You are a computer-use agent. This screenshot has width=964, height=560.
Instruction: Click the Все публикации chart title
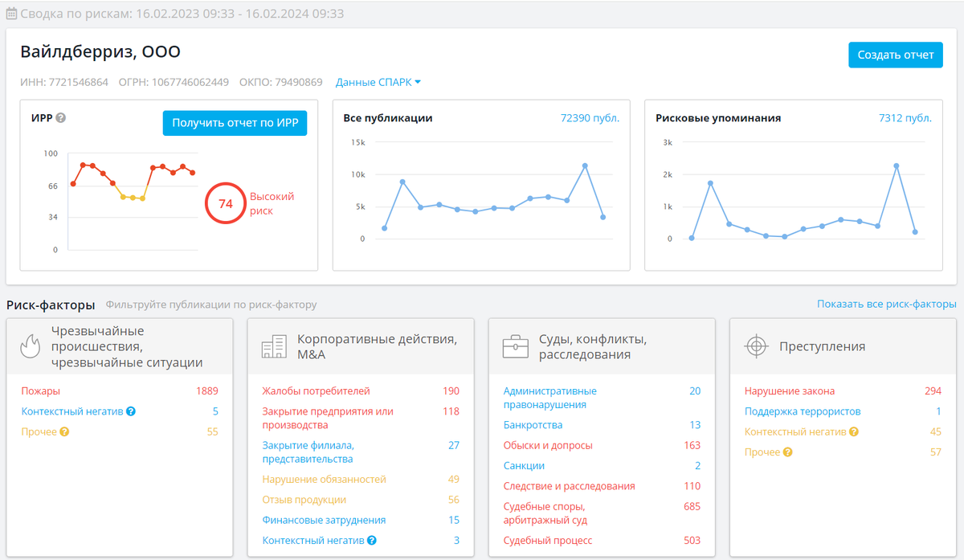388,118
